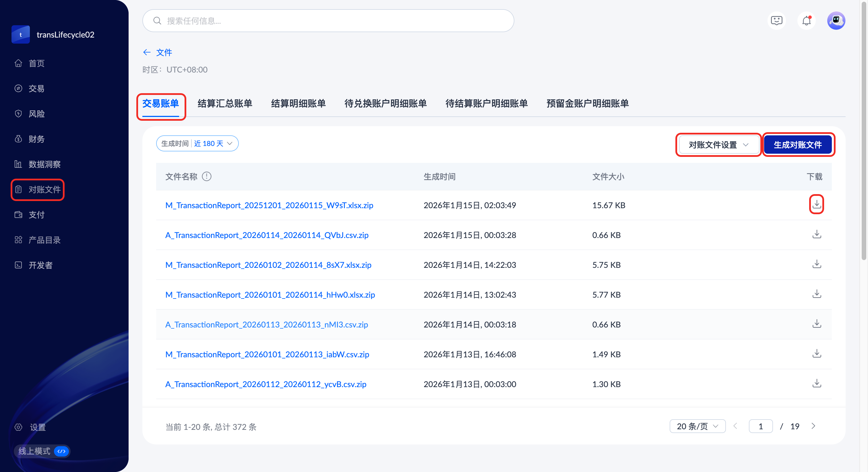This screenshot has width=868, height=472.
Task: Click the notification bell icon
Action: point(806,21)
